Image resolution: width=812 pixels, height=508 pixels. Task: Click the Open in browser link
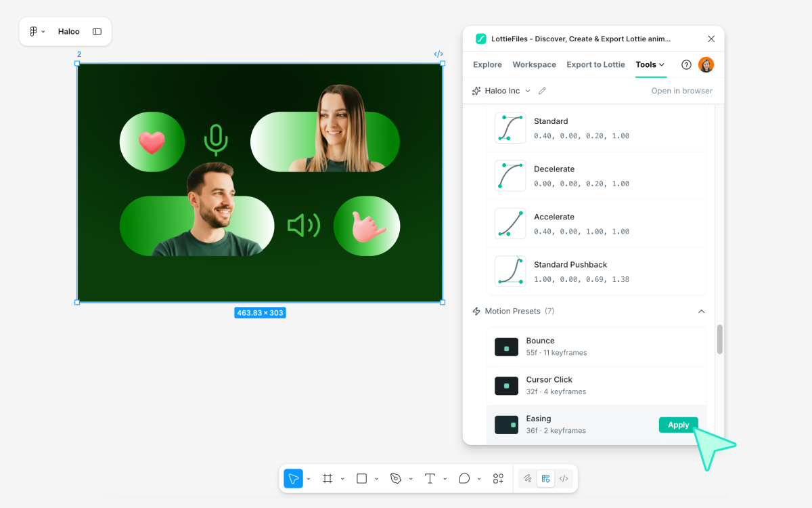(681, 91)
